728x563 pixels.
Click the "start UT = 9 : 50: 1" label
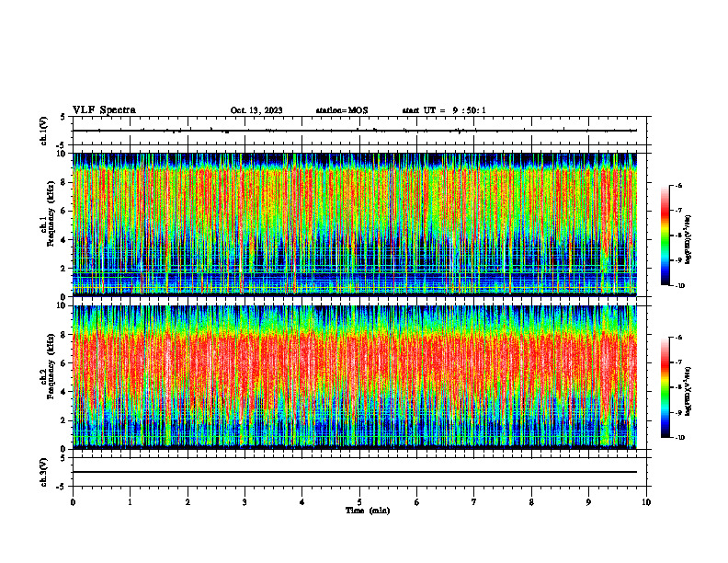[x=444, y=110]
